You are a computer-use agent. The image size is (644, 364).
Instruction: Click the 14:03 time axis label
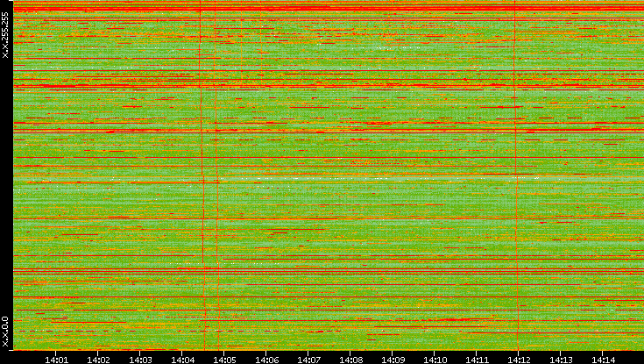(x=140, y=360)
